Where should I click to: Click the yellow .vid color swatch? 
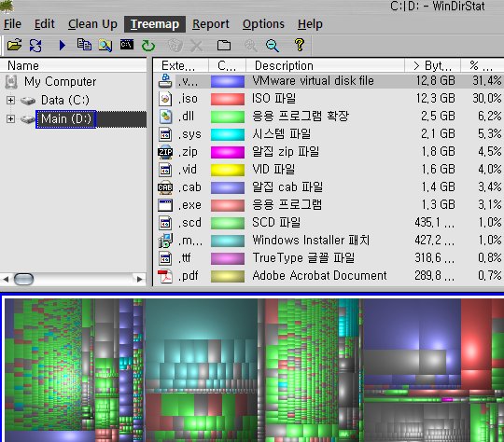point(228,170)
